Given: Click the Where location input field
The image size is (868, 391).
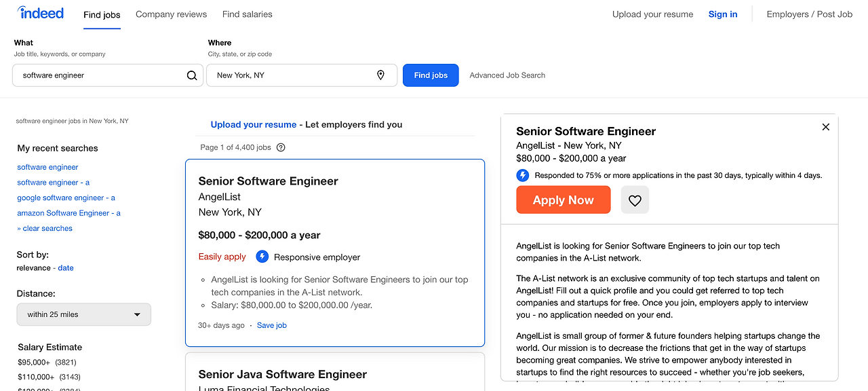Looking at the screenshot, I should pyautogui.click(x=292, y=75).
